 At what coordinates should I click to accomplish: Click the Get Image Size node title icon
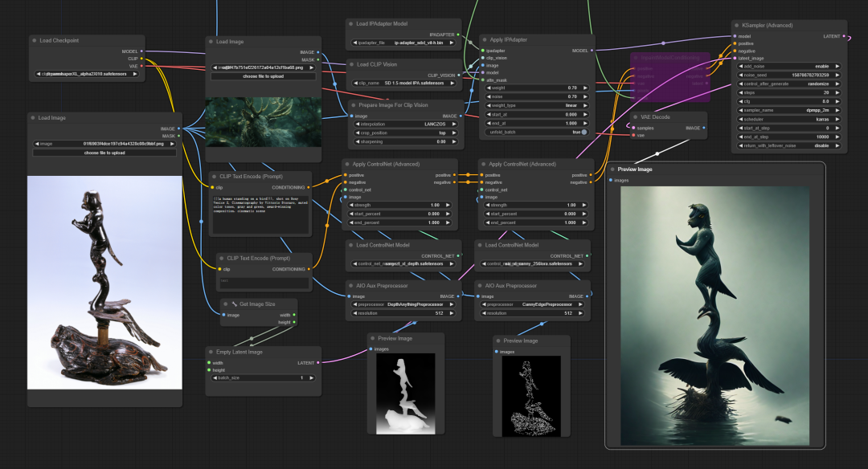pyautogui.click(x=234, y=304)
